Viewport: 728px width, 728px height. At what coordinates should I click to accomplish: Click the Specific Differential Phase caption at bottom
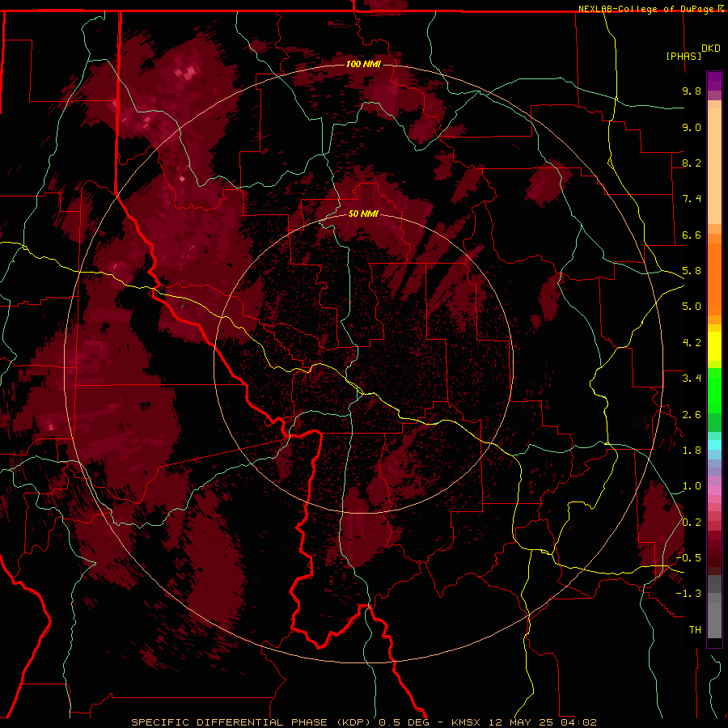point(363,722)
